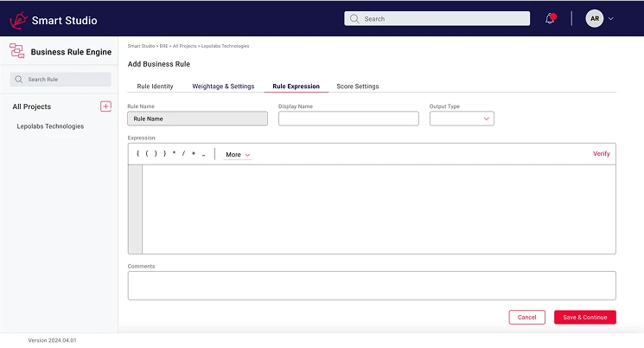Click the notification bell icon
The width and height of the screenshot is (644, 348).
[550, 18]
